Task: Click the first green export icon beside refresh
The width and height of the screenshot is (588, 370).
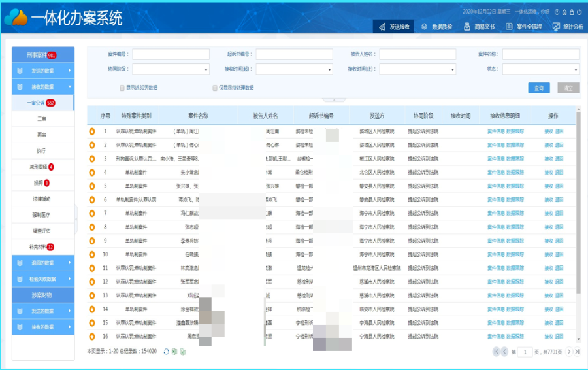Action: click(x=174, y=352)
